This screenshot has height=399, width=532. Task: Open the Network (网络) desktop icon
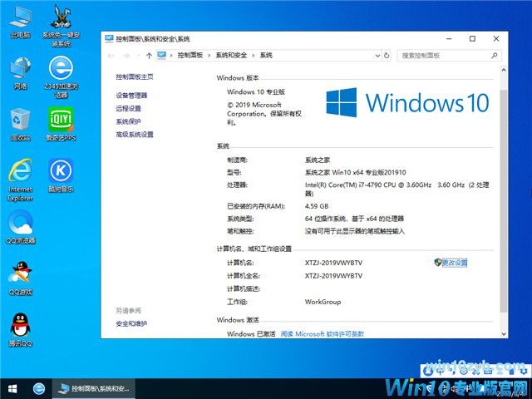click(20, 73)
